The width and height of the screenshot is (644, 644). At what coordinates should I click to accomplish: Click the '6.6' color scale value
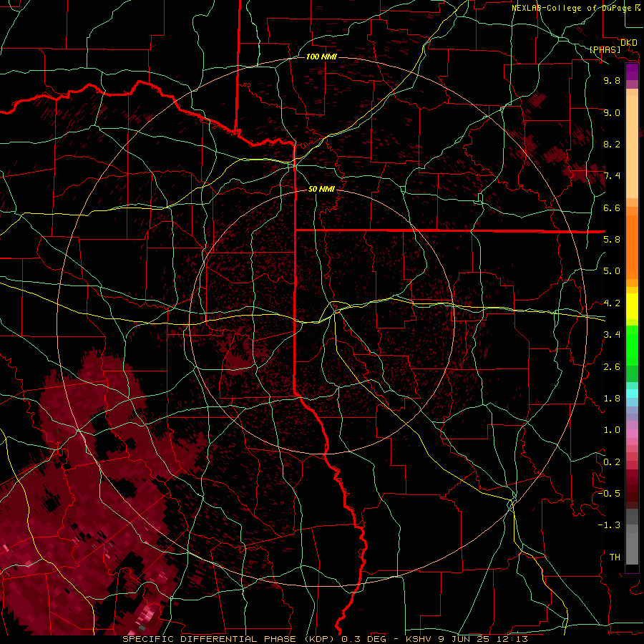click(x=612, y=208)
